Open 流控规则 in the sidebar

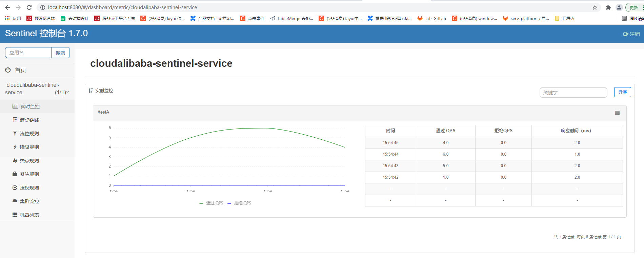(x=37, y=134)
